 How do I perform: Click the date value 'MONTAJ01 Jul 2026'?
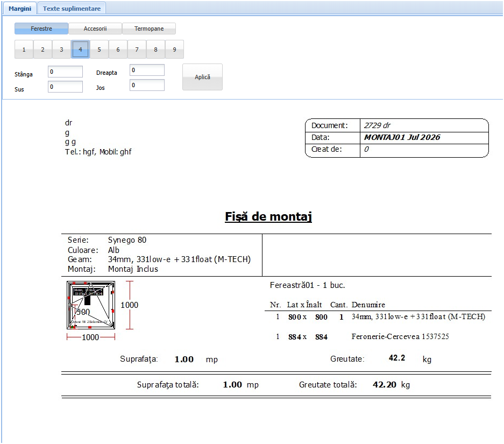click(x=402, y=137)
